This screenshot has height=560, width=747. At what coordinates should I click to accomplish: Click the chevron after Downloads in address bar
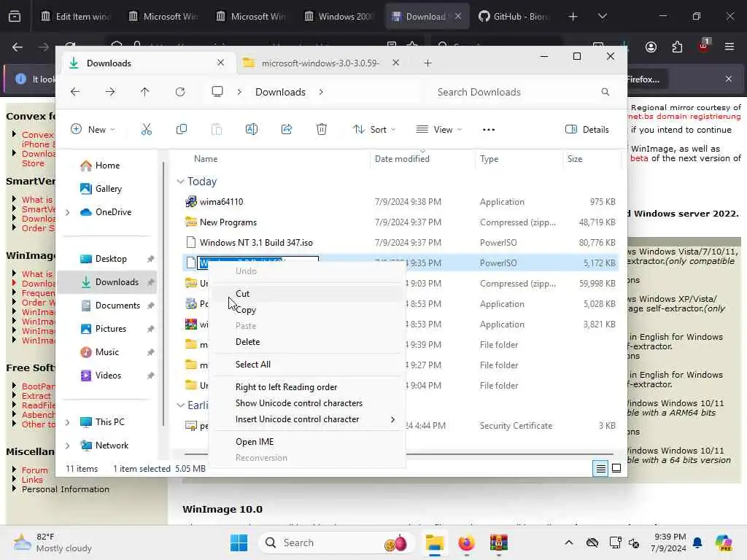click(321, 92)
